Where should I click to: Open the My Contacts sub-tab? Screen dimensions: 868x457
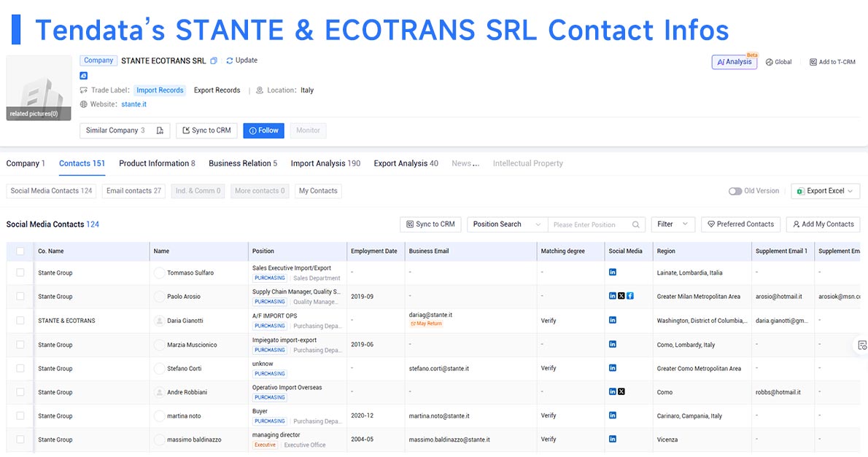[318, 192]
